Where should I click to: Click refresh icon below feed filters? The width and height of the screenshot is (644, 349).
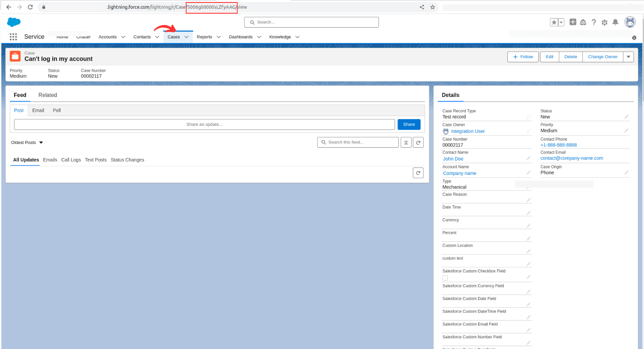coord(418,173)
